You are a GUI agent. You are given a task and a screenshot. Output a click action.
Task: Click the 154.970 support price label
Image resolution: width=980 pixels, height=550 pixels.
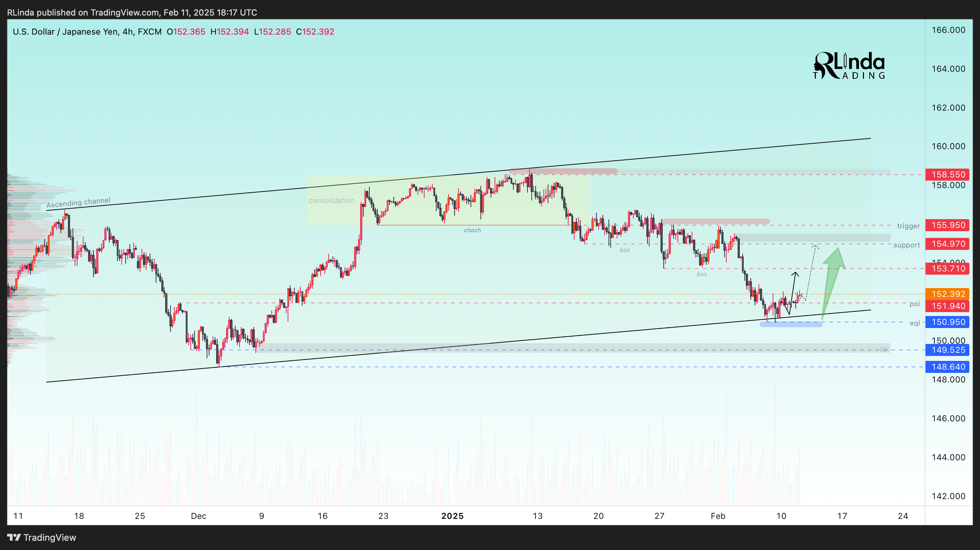tap(947, 244)
